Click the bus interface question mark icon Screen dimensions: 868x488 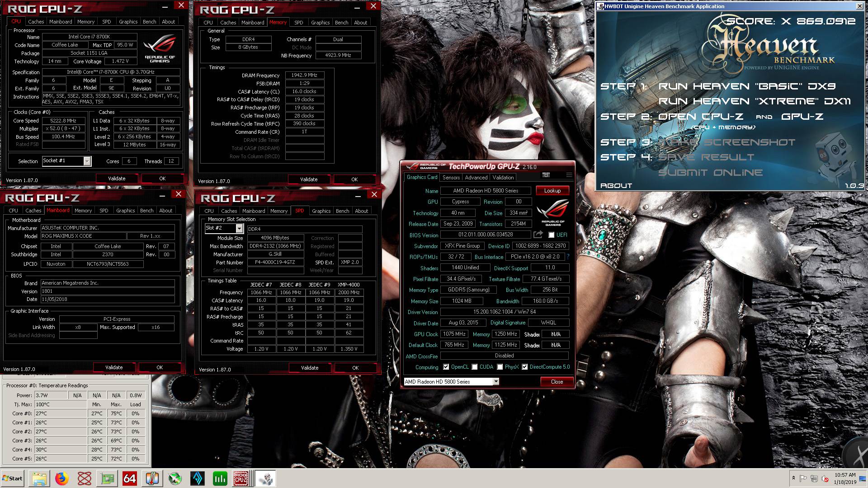[x=568, y=257]
